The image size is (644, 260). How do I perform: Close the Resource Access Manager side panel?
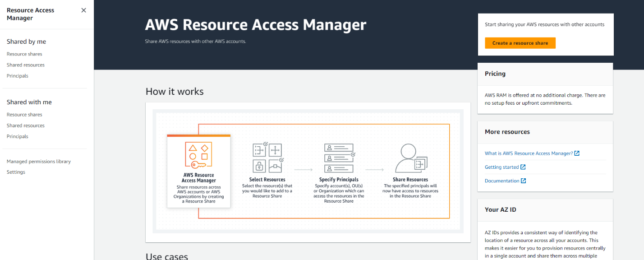83,10
